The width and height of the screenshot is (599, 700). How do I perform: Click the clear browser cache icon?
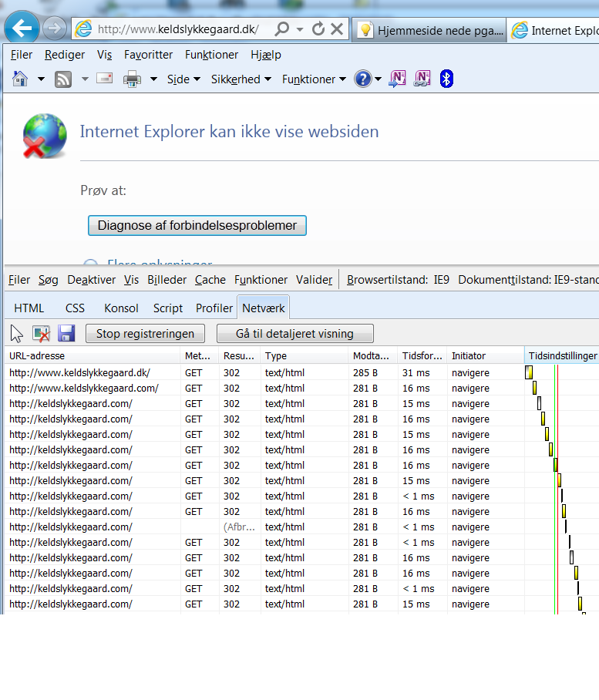[x=41, y=334]
